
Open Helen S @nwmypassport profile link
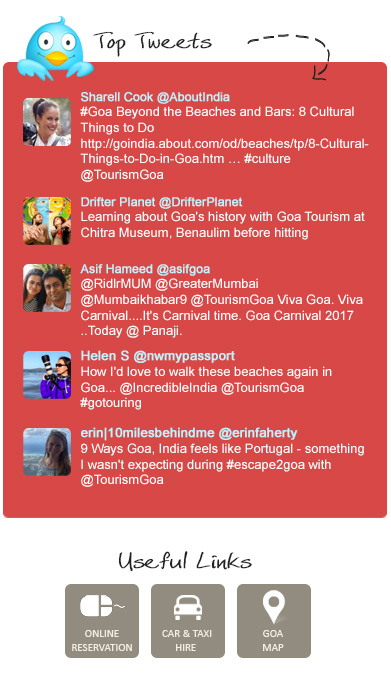click(x=158, y=356)
